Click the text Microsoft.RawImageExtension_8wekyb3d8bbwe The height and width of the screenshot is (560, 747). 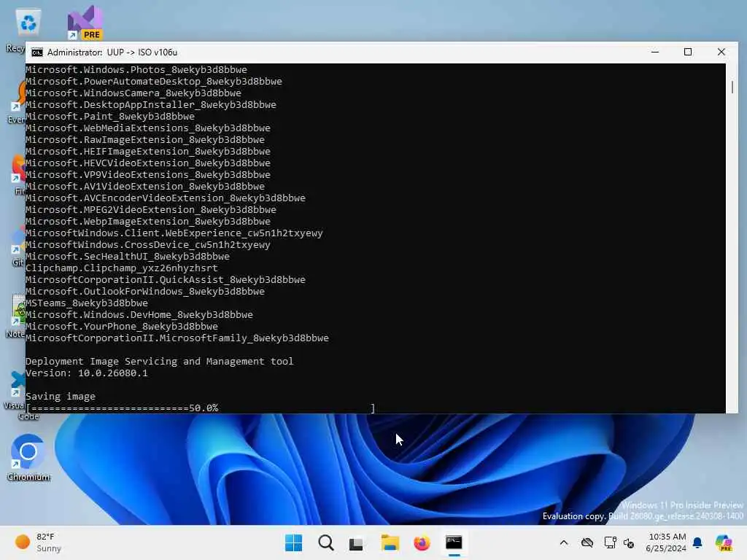point(145,140)
